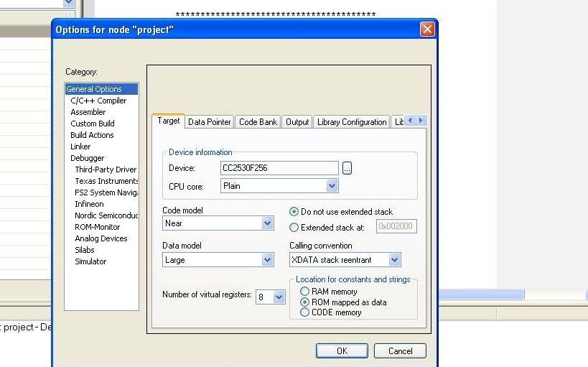
Task: Select Infineon category
Action: click(89, 204)
